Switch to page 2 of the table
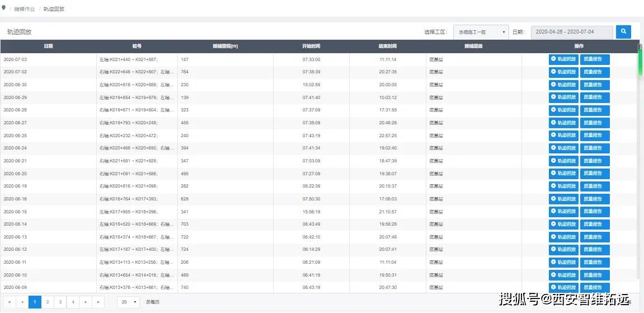Screen dimensions: 644x313 click(48, 302)
